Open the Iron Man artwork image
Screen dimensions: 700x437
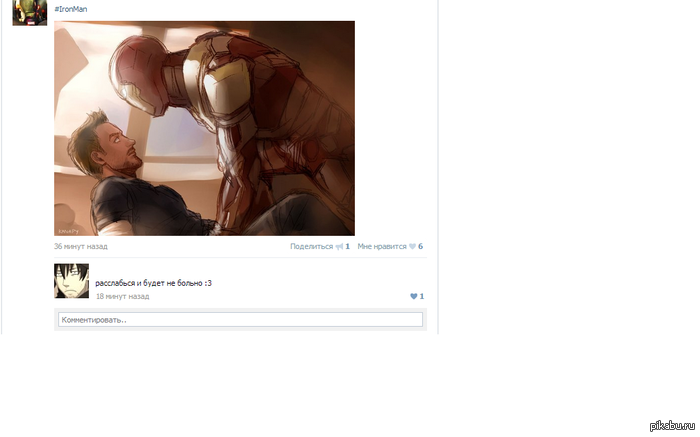(204, 128)
